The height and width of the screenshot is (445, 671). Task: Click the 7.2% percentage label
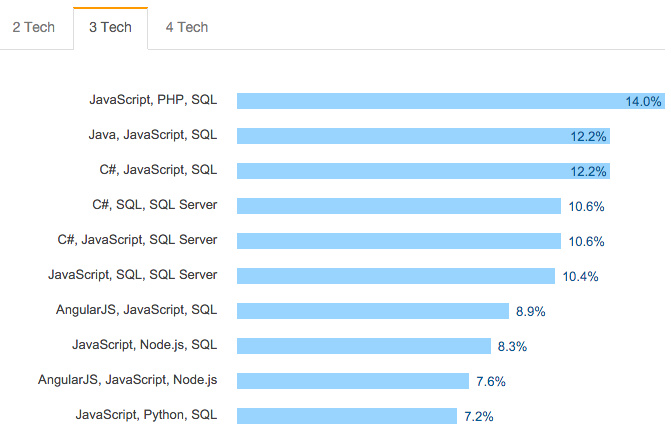pyautogui.click(x=479, y=416)
